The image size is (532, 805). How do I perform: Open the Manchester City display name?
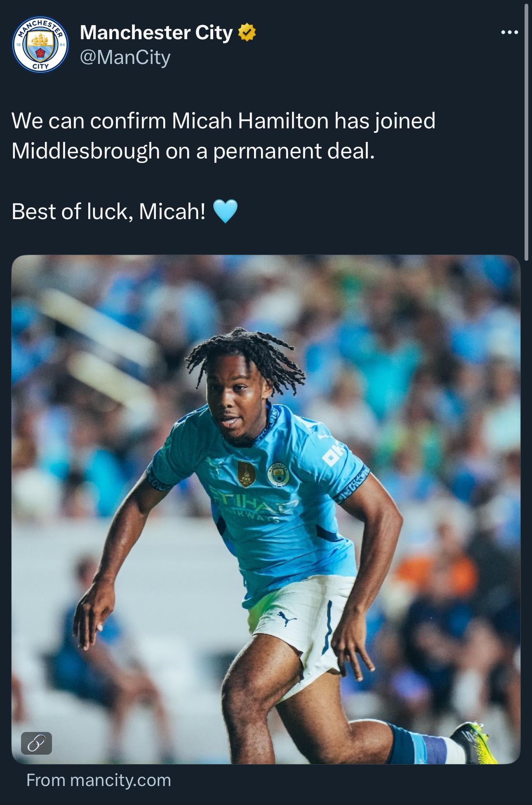point(156,33)
